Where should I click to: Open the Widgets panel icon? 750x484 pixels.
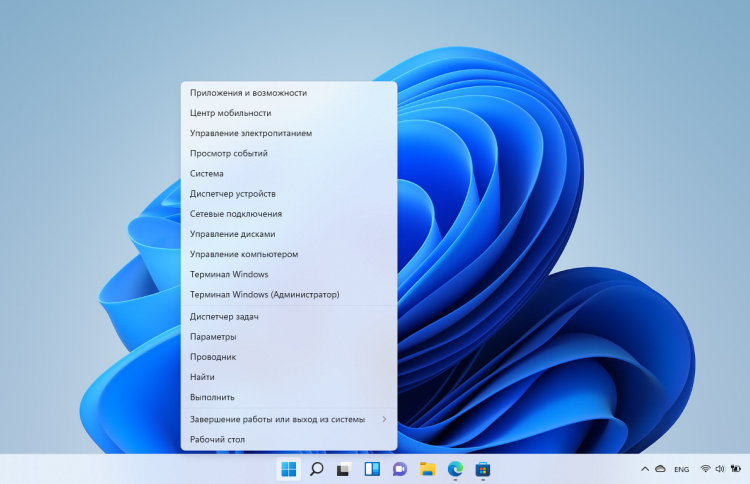372,469
